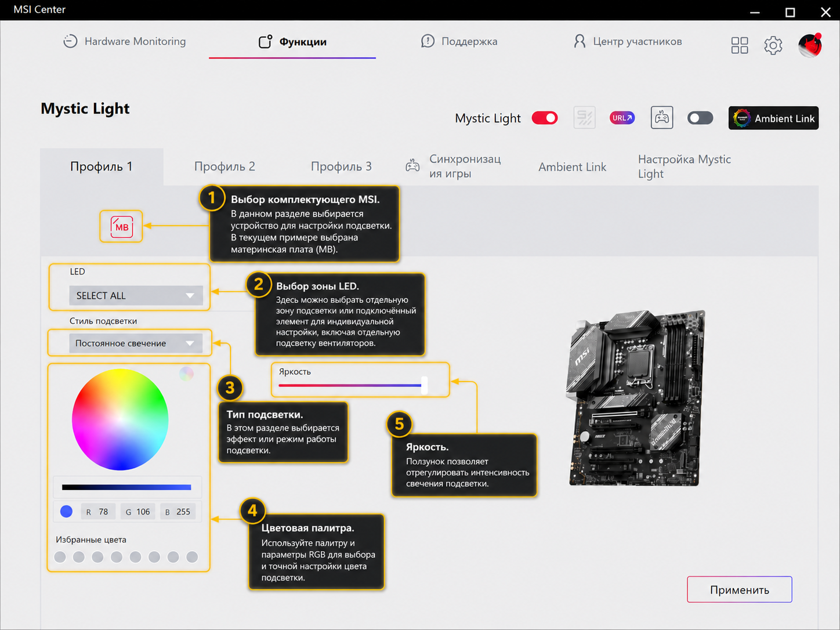This screenshot has width=840, height=630.
Task: Click the small faded rainbow icon above the wheel
Action: point(186,374)
